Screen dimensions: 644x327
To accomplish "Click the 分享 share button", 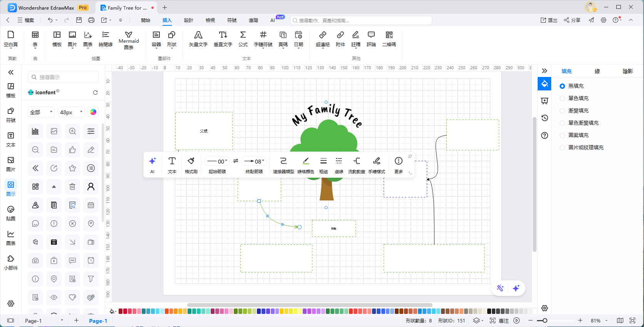I will [x=572, y=20].
